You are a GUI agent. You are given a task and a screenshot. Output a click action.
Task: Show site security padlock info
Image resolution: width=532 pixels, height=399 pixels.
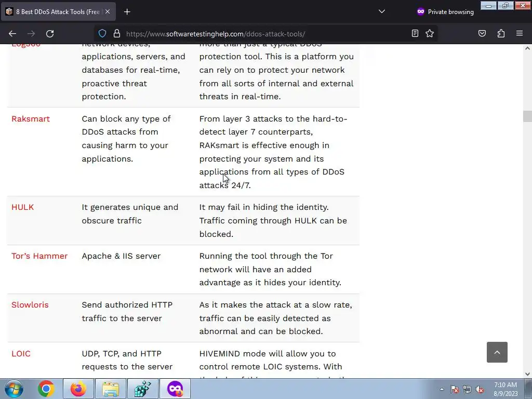coord(117,34)
